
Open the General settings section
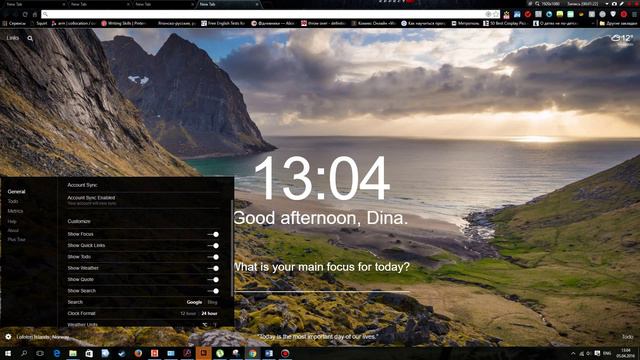tap(16, 191)
